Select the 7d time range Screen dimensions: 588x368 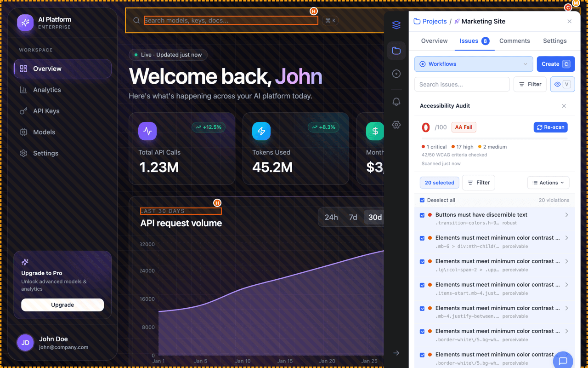(353, 217)
